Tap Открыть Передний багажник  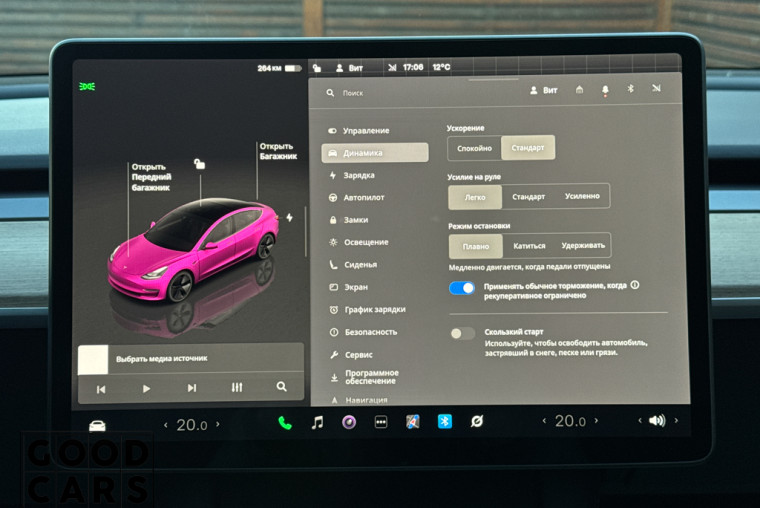pos(151,177)
